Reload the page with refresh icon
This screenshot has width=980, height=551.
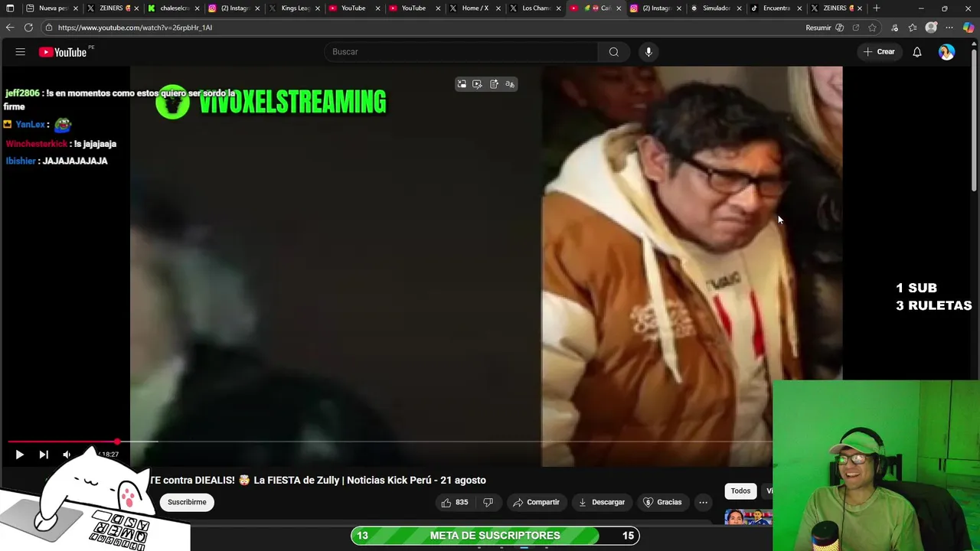coord(28,28)
